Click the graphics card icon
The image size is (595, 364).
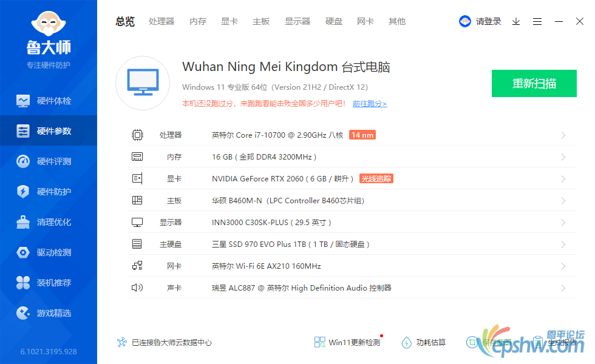[137, 178]
